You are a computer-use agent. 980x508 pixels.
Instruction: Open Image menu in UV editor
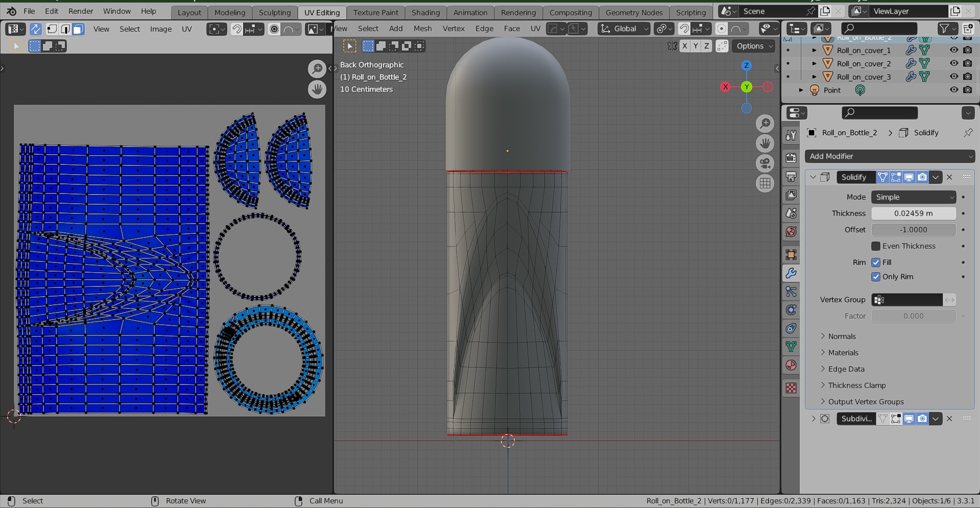[161, 29]
